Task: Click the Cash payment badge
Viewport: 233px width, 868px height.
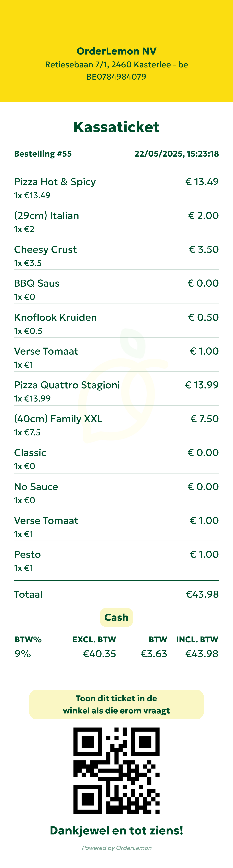Action: [x=116, y=617]
